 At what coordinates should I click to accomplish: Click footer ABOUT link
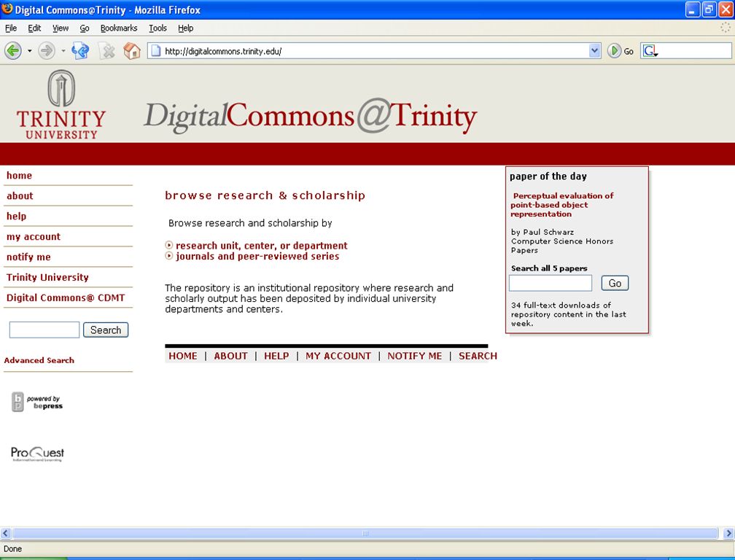pyautogui.click(x=230, y=356)
